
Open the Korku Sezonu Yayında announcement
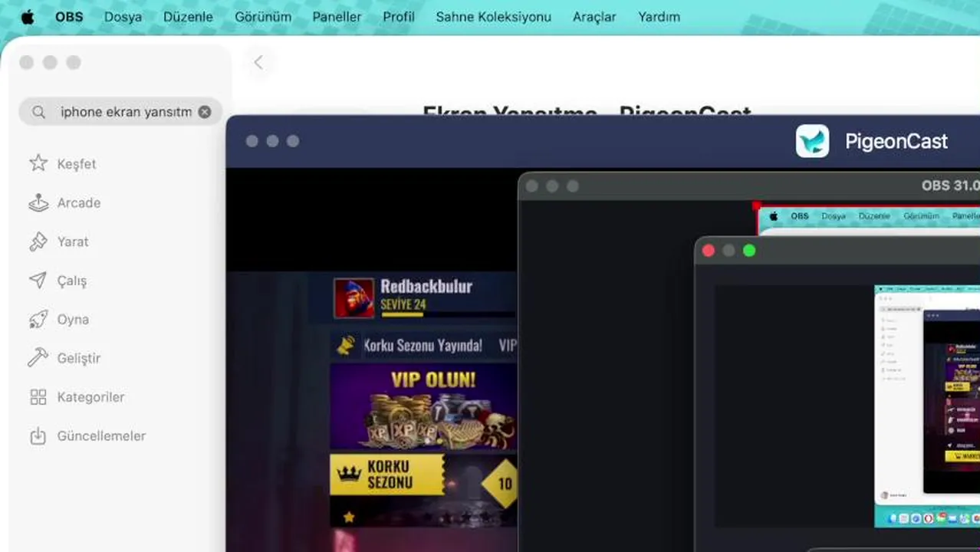[423, 346]
